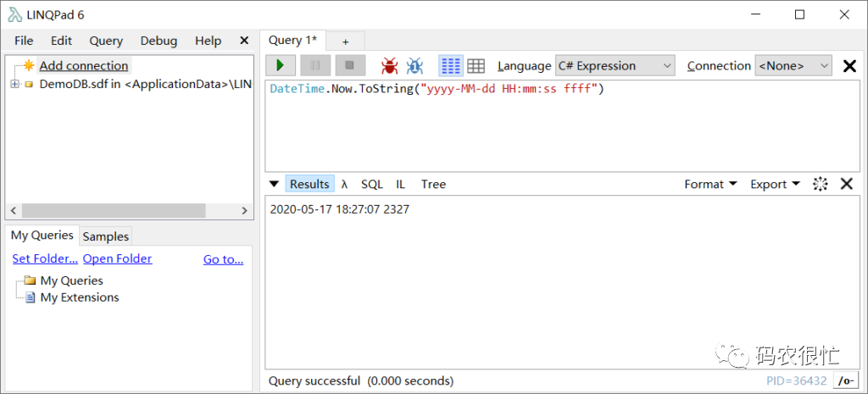Click My Extensions document icon
The height and width of the screenshot is (394, 868).
(x=31, y=297)
